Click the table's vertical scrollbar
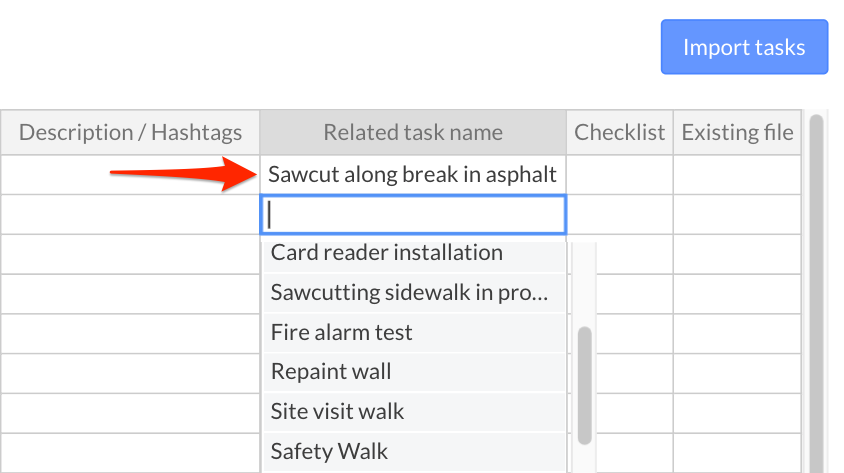Screen dimensions: 844x473 pos(816,290)
